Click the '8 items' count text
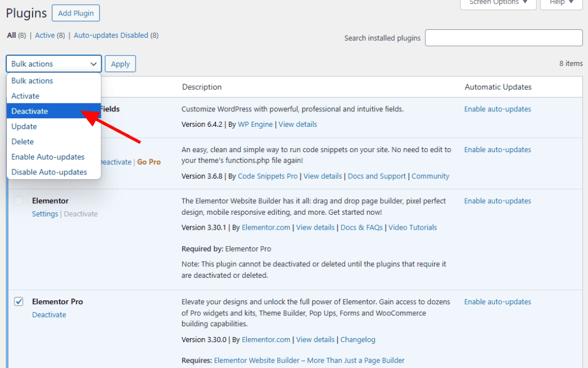The image size is (588, 368). 571,63
